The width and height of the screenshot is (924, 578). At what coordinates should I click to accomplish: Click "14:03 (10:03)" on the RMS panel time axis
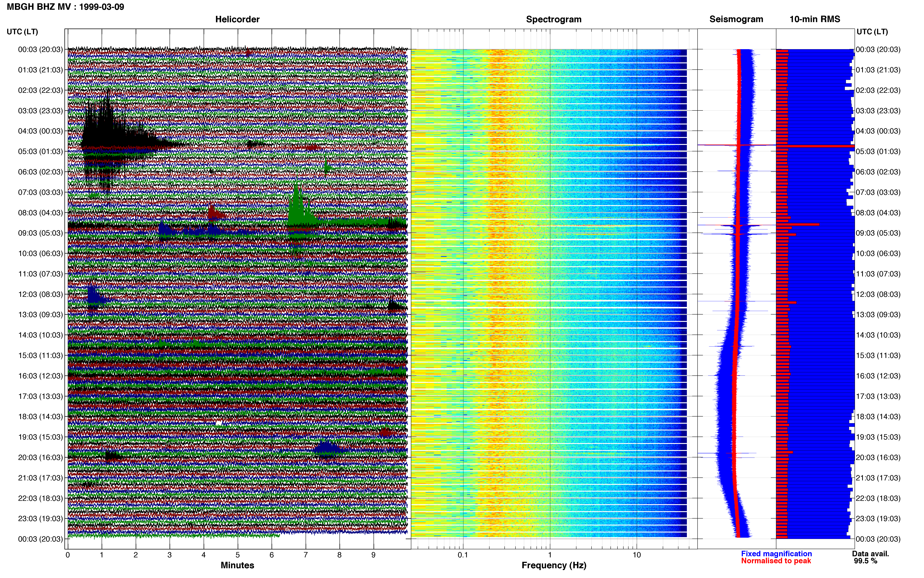point(878,335)
